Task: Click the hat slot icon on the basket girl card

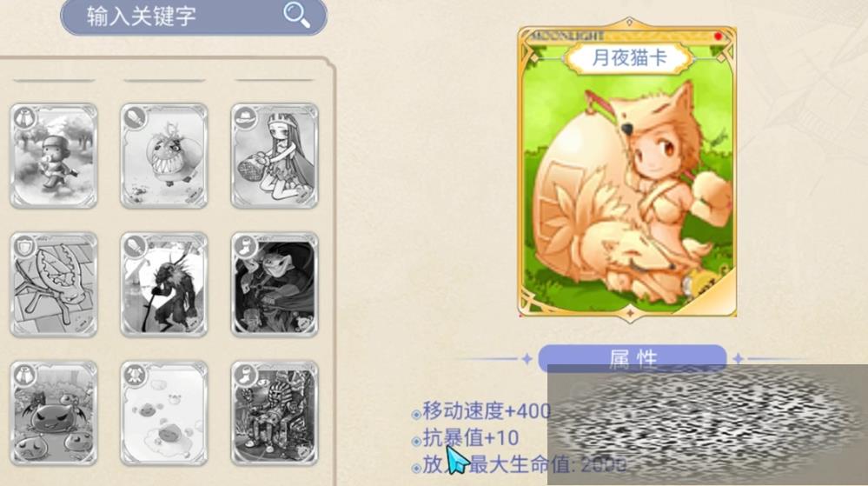Action: pyautogui.click(x=245, y=117)
